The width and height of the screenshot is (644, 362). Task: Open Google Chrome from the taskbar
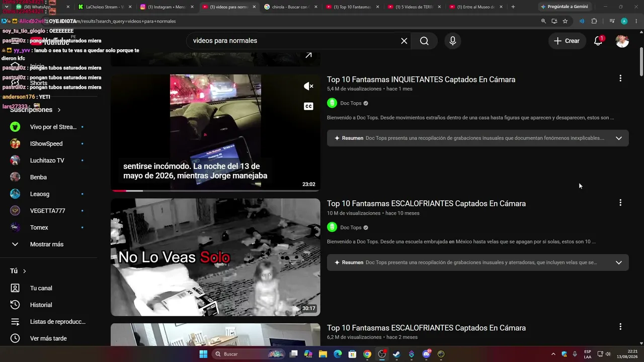367,354
